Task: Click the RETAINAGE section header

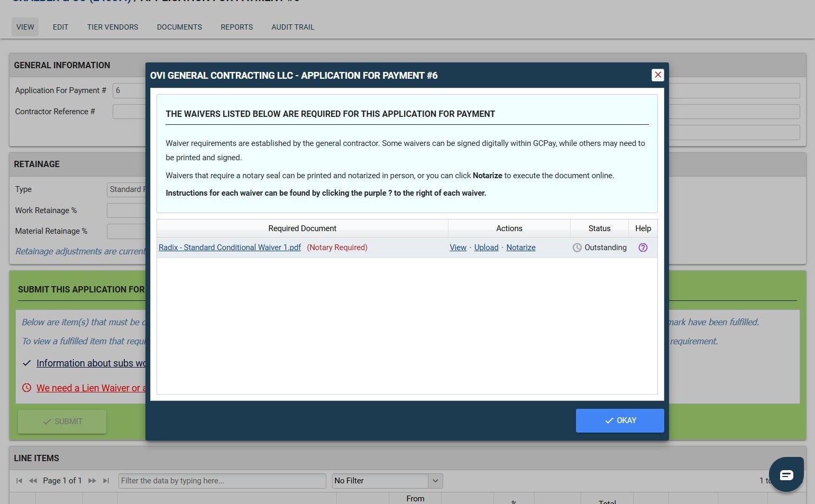Action: pos(36,164)
